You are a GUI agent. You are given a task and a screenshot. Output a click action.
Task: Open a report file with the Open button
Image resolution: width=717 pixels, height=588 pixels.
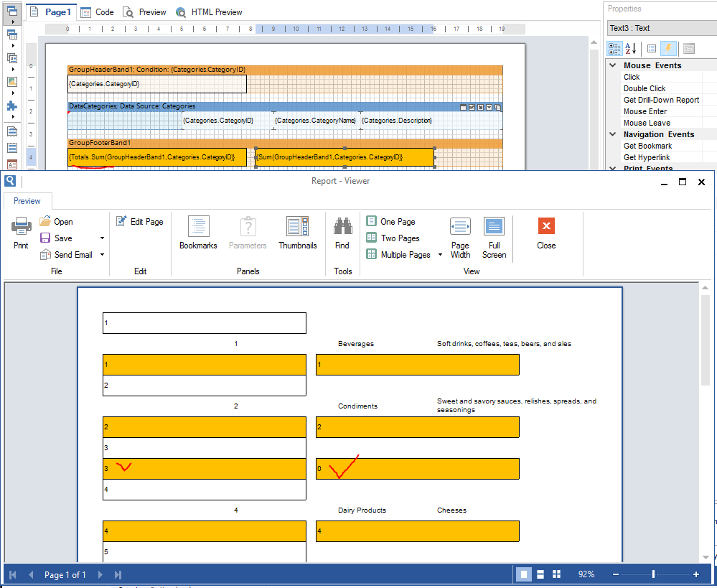(56, 221)
